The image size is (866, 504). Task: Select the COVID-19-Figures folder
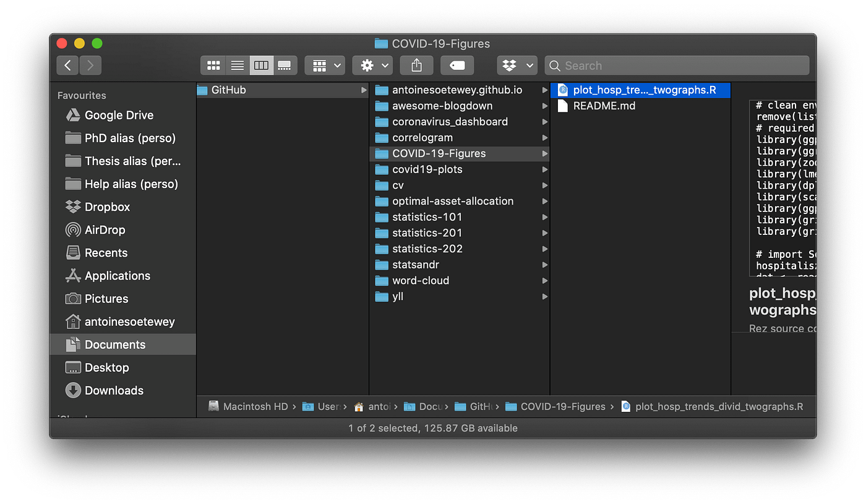click(x=459, y=153)
